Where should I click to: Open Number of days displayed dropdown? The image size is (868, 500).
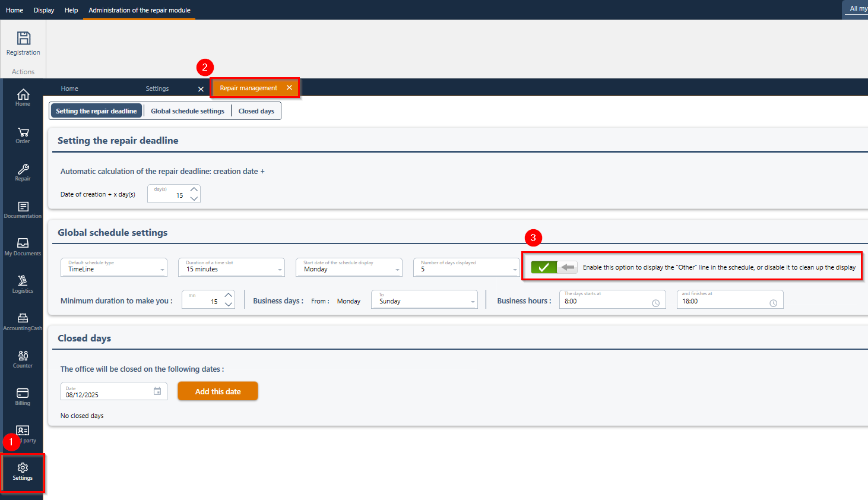coord(467,267)
